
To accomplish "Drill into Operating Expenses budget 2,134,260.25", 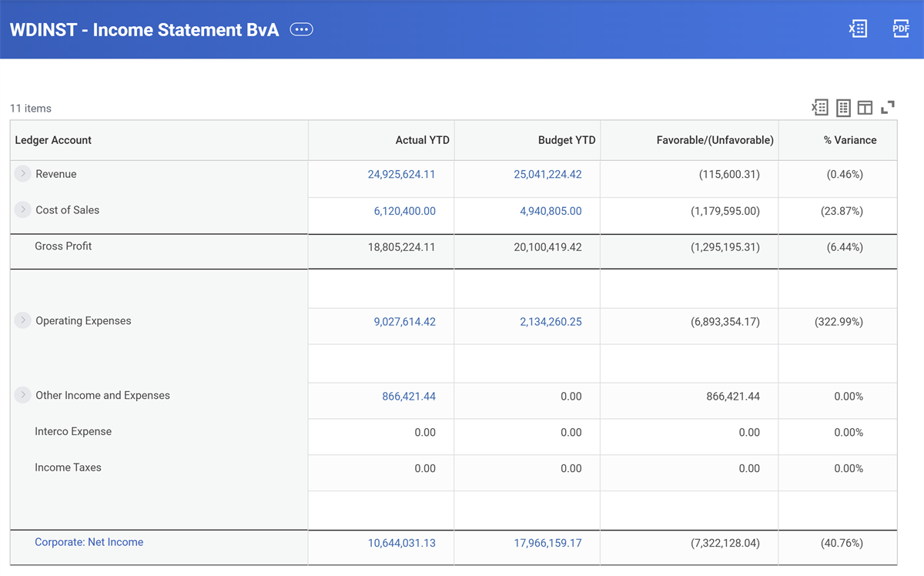I will 551,322.
